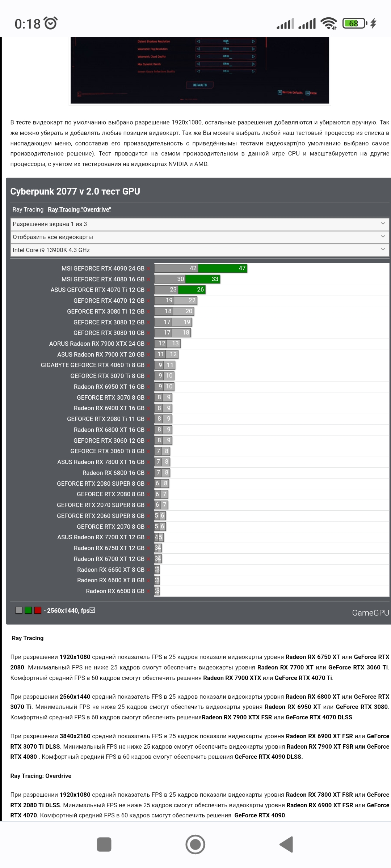This screenshot has height=868, width=391.
Task: Remove GEFORCE RTX 3080 12 GB via red X
Action: coord(148,323)
